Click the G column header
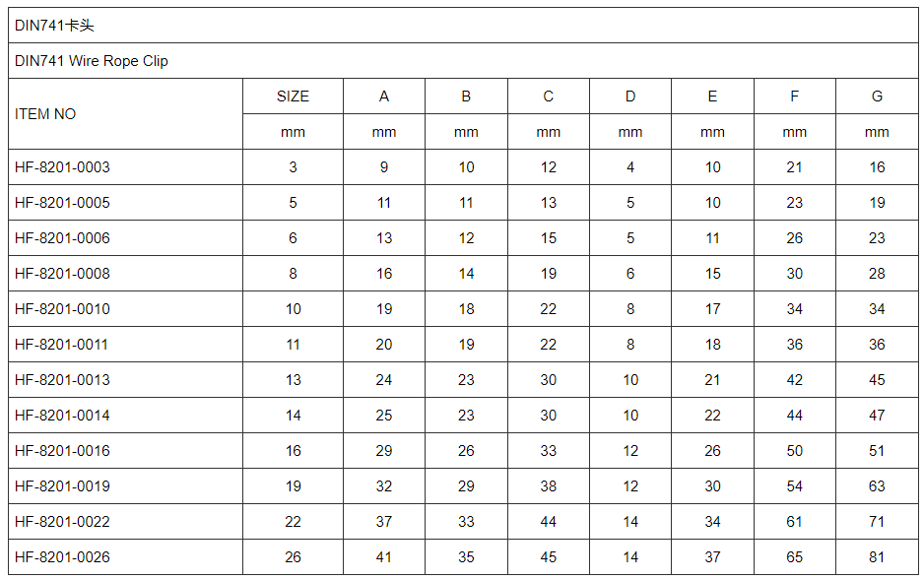Image resolution: width=924 pixels, height=580 pixels. [877, 97]
